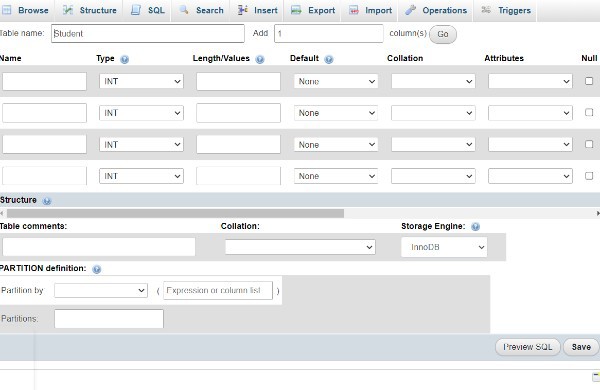Viewport: 600px width, 390px height.
Task: Focus the Name field in first column row
Action: (44, 82)
